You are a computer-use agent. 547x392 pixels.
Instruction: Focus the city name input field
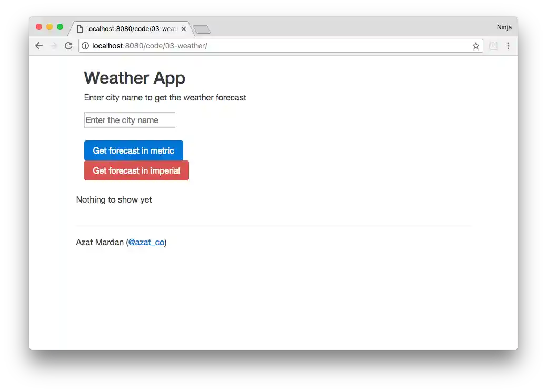click(130, 120)
